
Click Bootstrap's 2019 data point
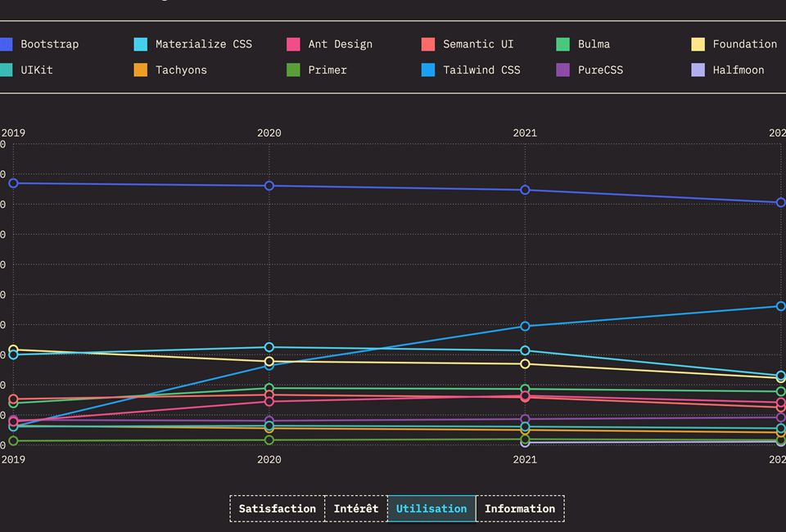click(x=14, y=183)
